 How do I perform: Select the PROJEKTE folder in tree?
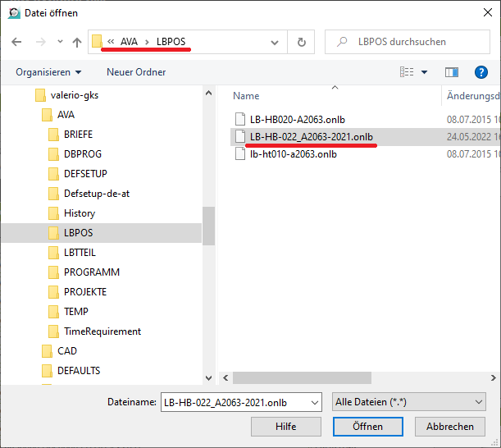pos(85,291)
